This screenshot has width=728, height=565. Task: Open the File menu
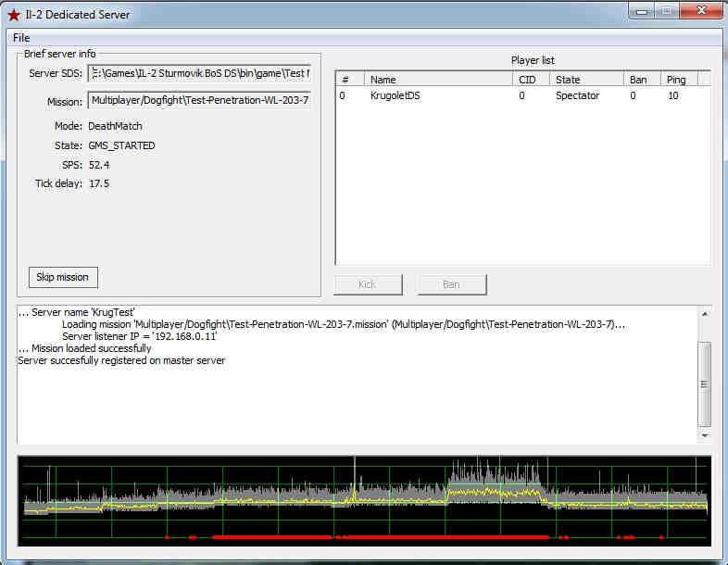tap(21, 38)
